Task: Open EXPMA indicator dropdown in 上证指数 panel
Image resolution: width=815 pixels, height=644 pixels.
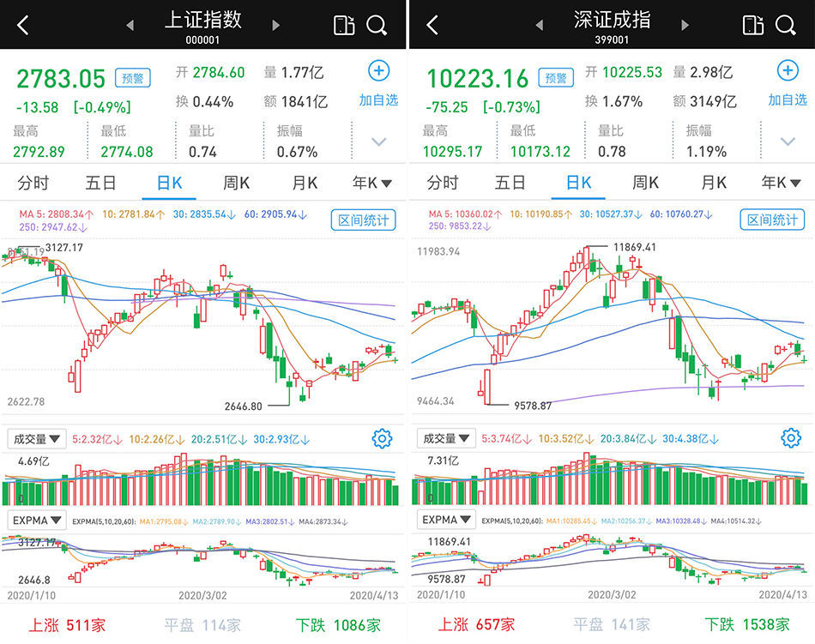Action: coord(36,521)
